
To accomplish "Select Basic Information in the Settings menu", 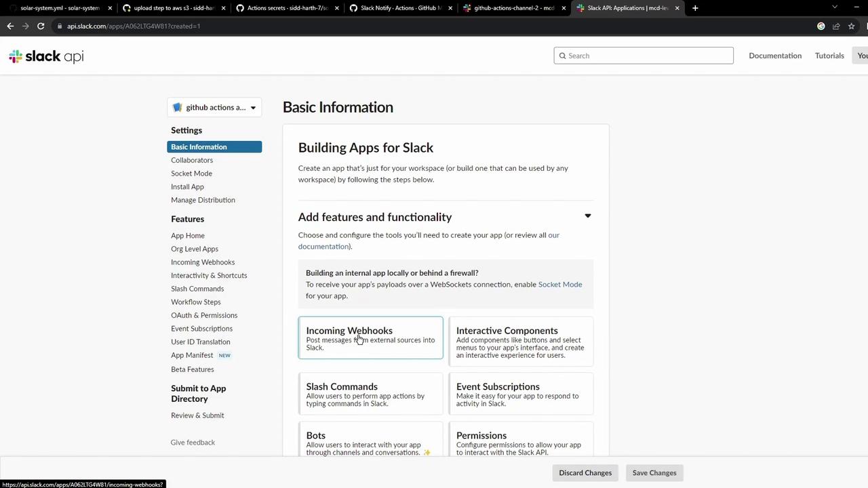I will coord(214,147).
